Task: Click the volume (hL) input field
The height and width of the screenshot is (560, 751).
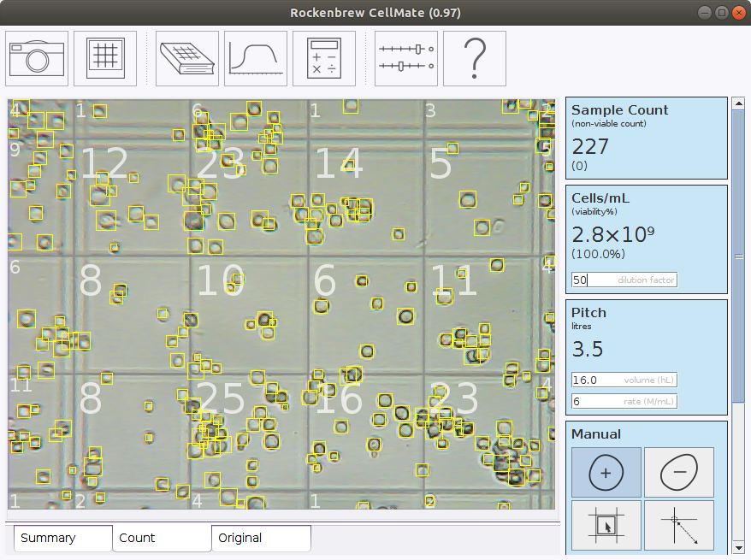Action: tap(624, 380)
